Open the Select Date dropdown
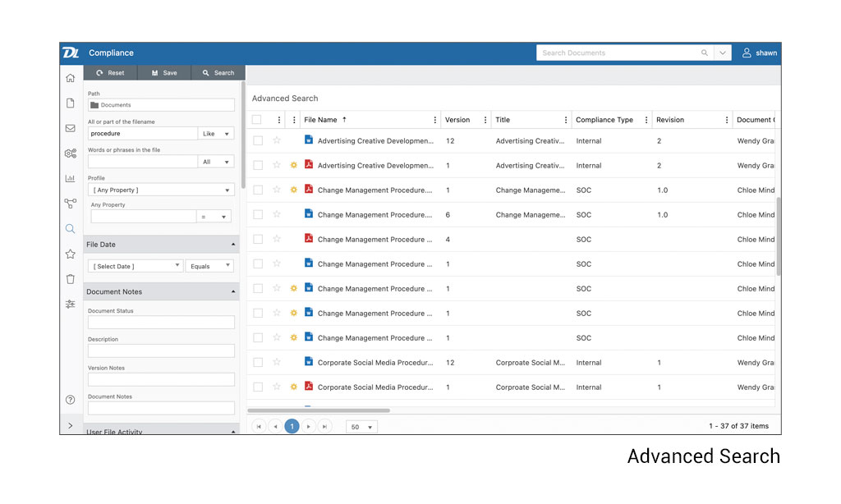841x504 pixels. [136, 266]
